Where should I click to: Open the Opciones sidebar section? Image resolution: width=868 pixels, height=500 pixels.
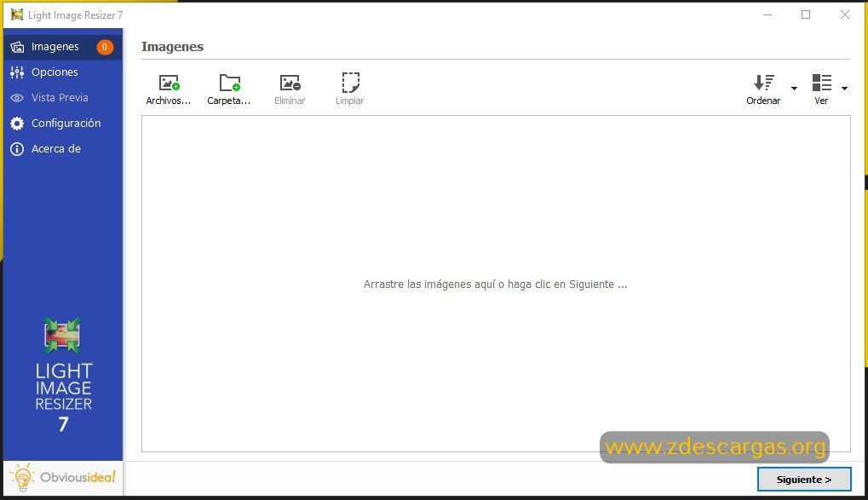pos(62,72)
